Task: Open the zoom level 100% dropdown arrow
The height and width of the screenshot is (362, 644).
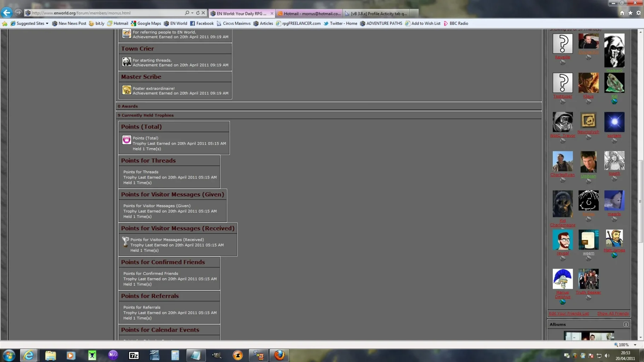Action: click(x=635, y=345)
